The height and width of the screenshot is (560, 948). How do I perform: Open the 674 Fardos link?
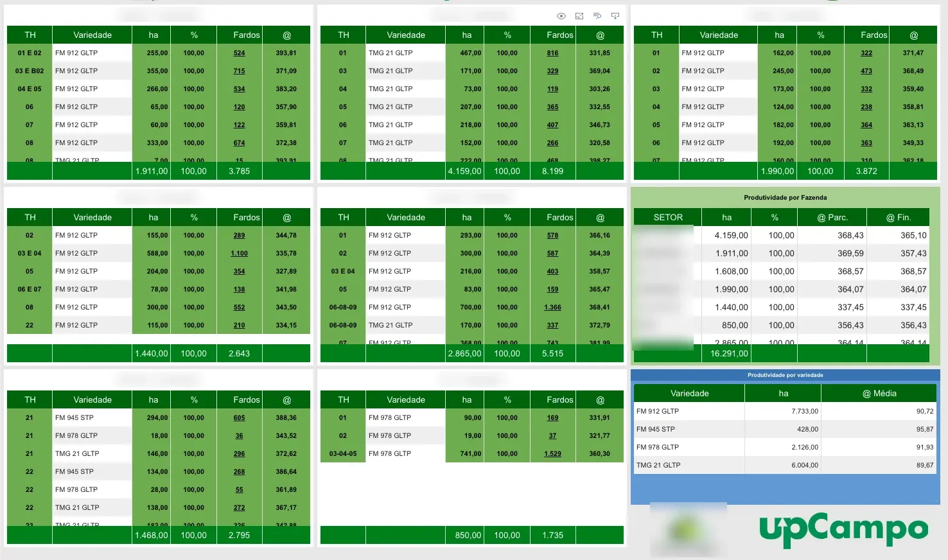[x=240, y=143]
